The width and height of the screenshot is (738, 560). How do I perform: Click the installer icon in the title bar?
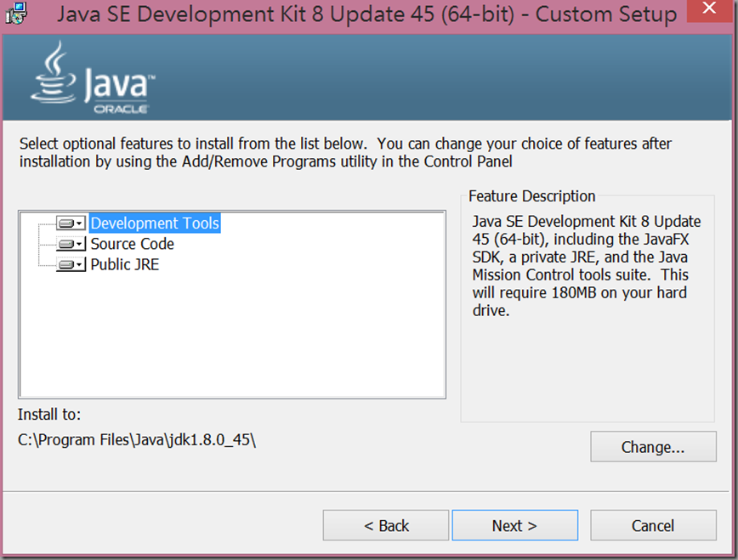pos(14,13)
